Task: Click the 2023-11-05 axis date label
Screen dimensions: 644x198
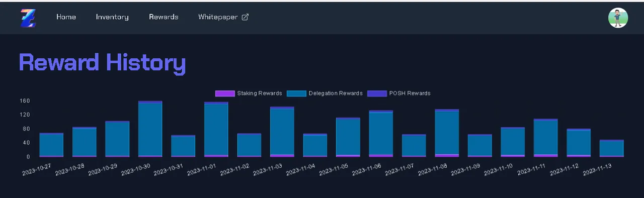Action: click(x=333, y=169)
